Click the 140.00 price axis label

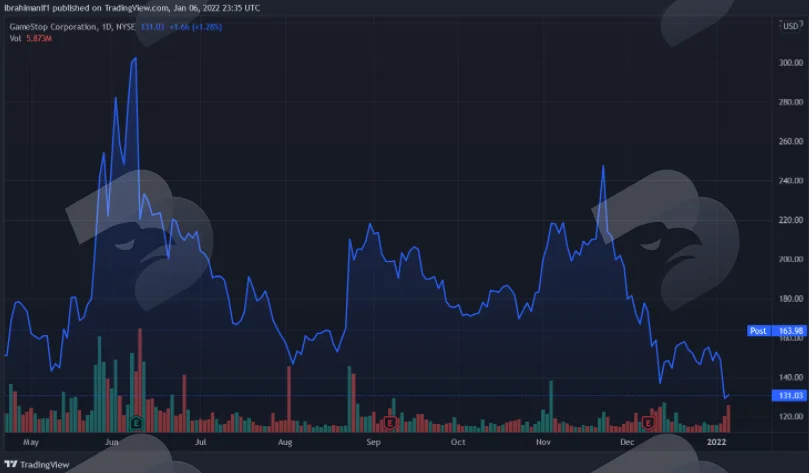coord(790,377)
